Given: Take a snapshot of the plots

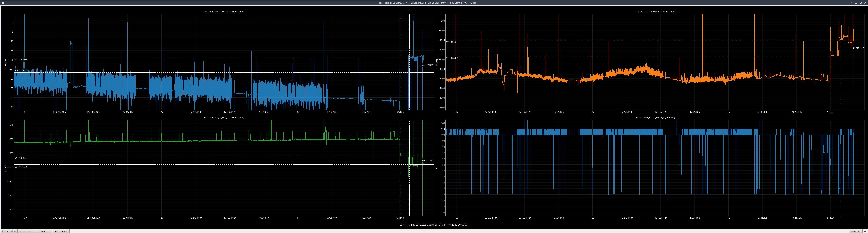Looking at the screenshot, I should pos(855,231).
